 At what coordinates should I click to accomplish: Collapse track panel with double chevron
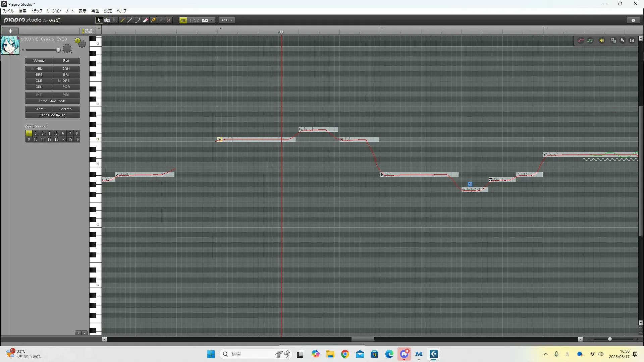[x=99, y=29]
